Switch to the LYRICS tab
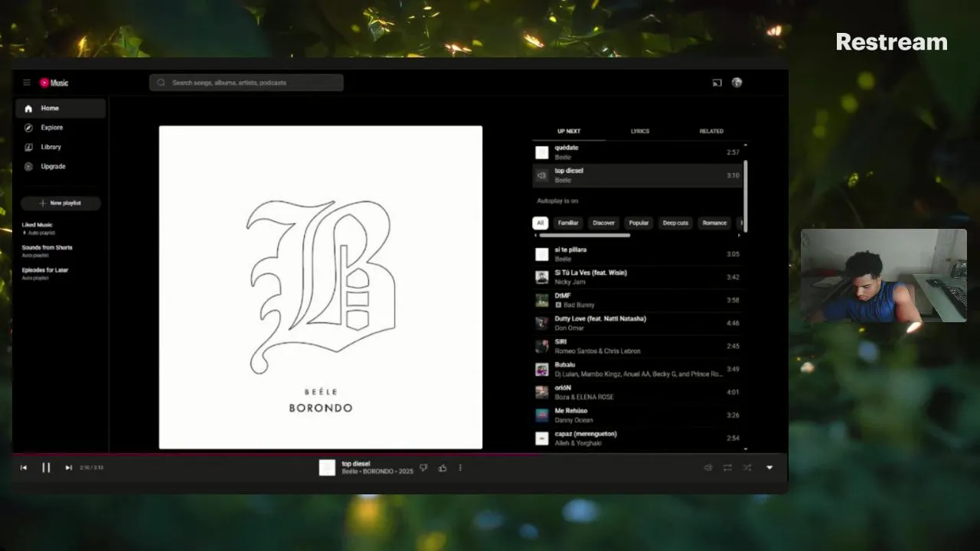 [x=640, y=131]
